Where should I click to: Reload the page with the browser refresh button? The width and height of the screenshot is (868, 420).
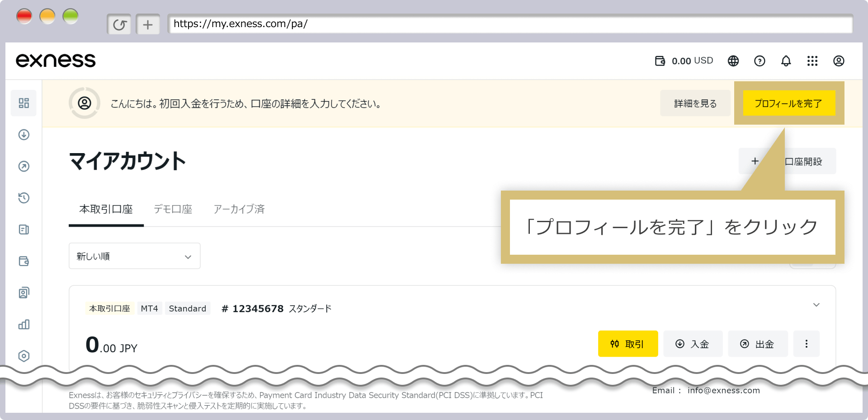coord(119,24)
